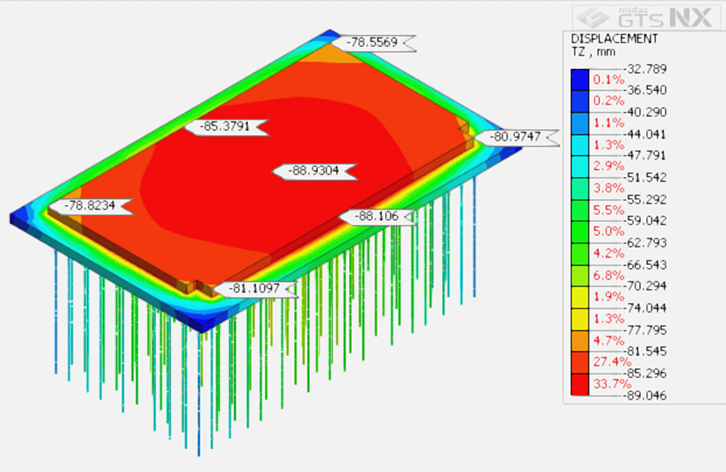This screenshot has height=472, width=726.
Task: Click the DISPLACEMENT legend title
Action: click(x=614, y=39)
